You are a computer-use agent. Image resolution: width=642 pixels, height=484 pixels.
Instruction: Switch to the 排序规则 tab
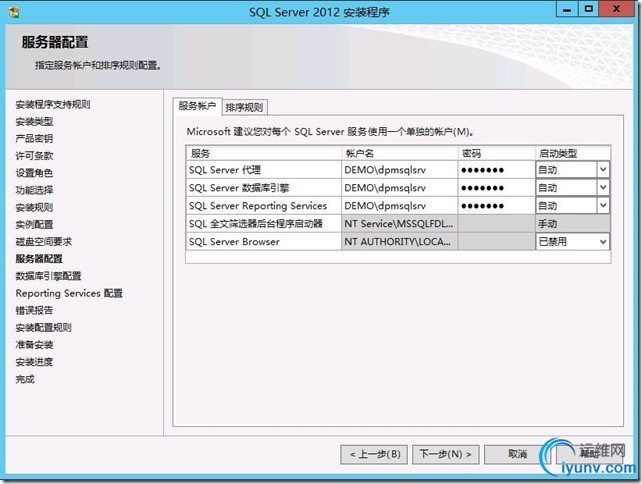pos(244,107)
